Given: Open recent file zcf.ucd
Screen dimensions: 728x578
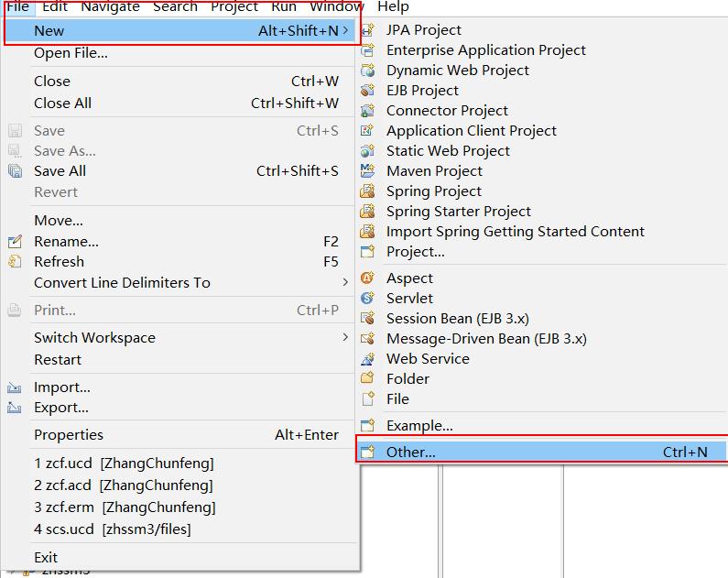Looking at the screenshot, I should click(x=124, y=463).
